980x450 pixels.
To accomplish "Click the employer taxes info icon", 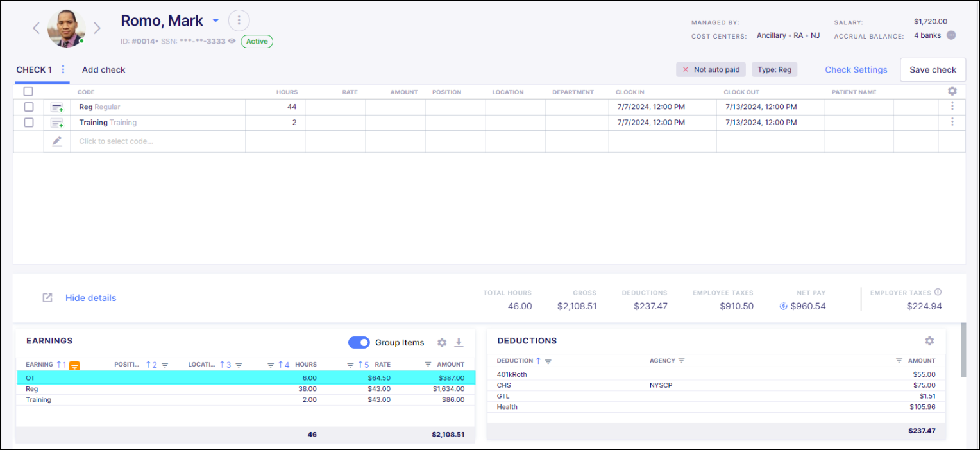I will (x=938, y=293).
